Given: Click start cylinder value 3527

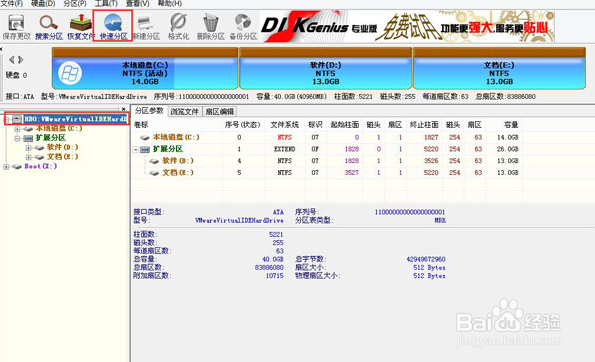Looking at the screenshot, I should click(x=351, y=172).
